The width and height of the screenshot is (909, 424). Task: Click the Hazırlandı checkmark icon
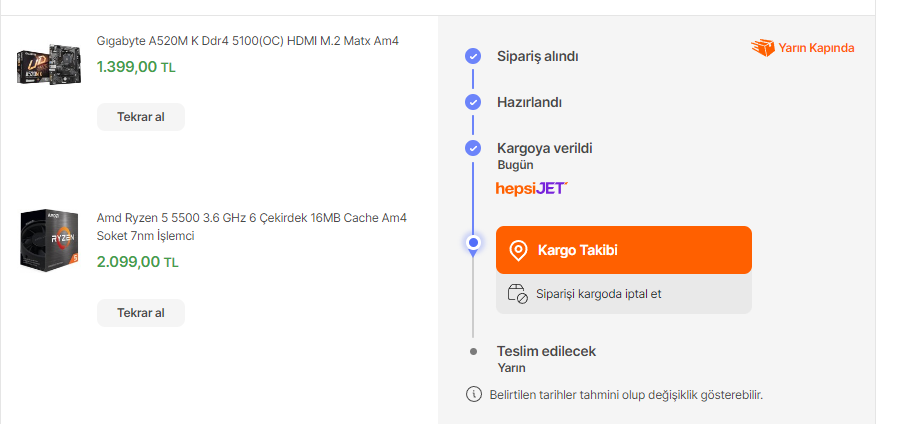click(473, 102)
